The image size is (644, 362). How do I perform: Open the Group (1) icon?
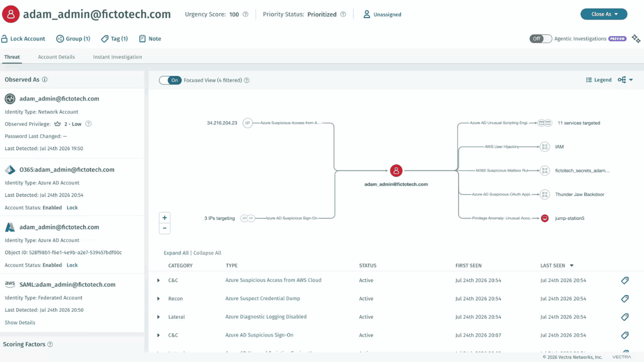(x=60, y=39)
